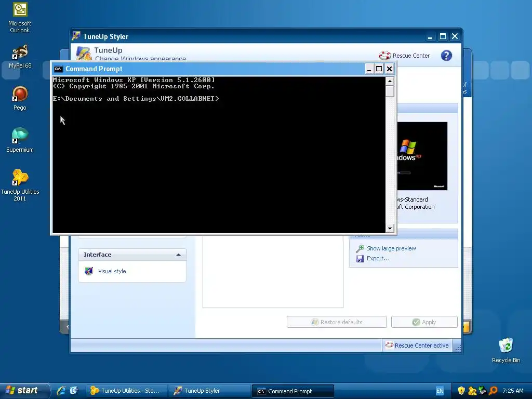Click the Show large preview magnifier icon
532x399 pixels.
coord(360,249)
